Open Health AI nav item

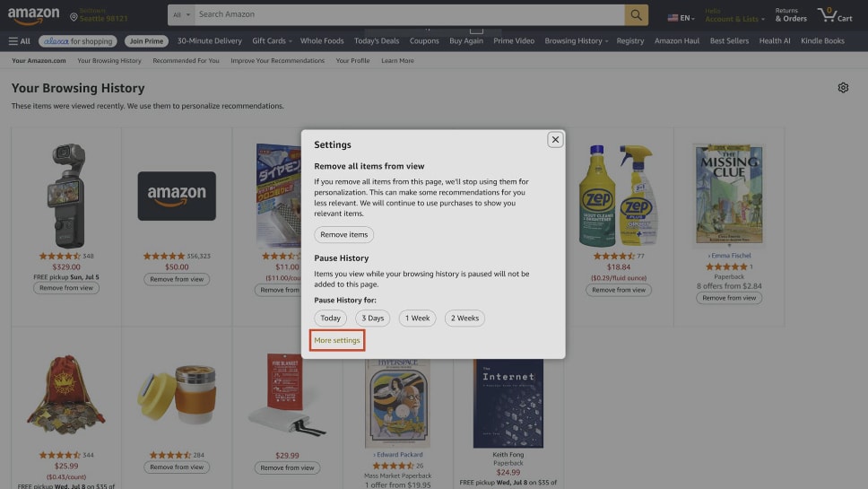pyautogui.click(x=775, y=41)
